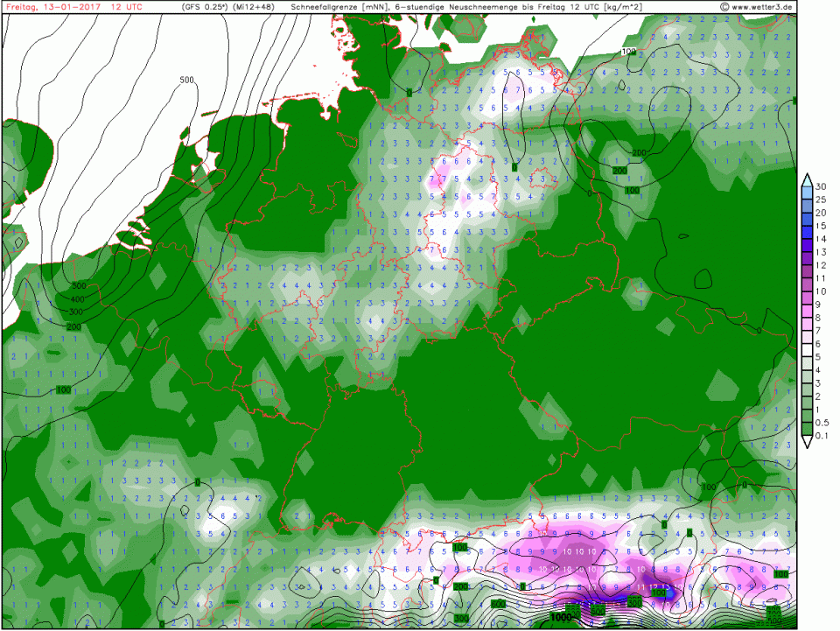Pick the light blue 30 legend swatch
This screenshot has width=840, height=631.
point(806,193)
